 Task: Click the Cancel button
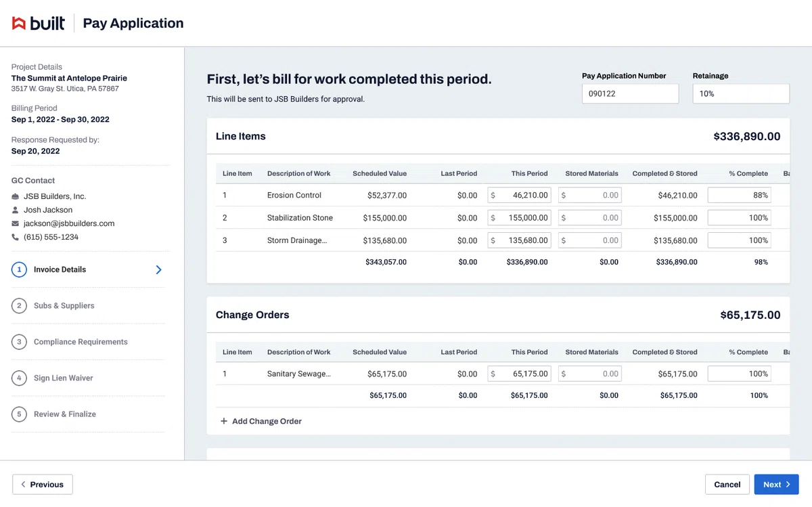click(x=727, y=485)
